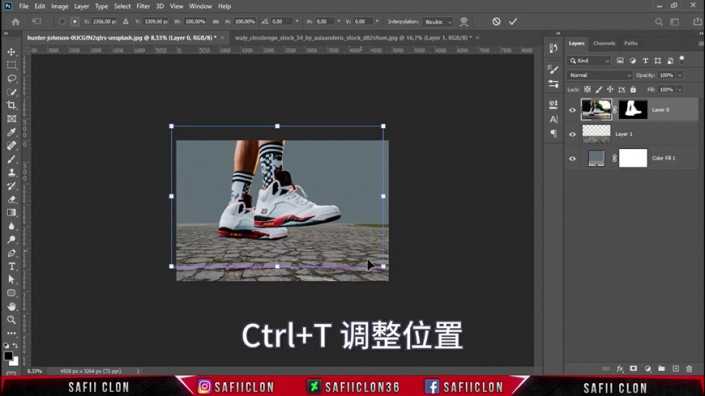Delete layer trash icon
Screen dimensions: 705x396
[x=689, y=369]
